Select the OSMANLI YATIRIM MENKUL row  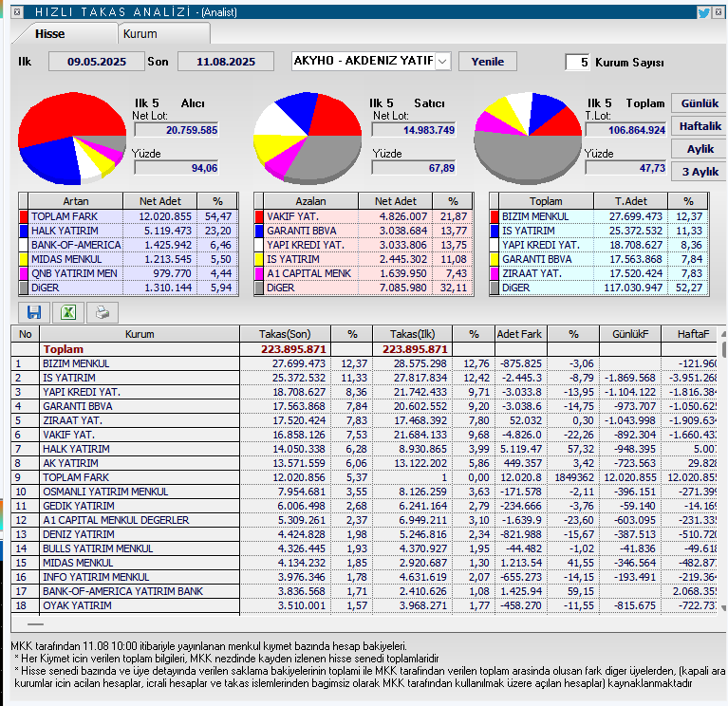pos(364,492)
